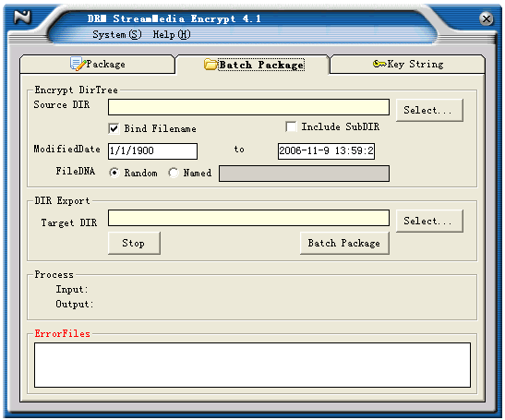Screen dimensions: 505x420
Task: Click the Source DIR label
Action: click(62, 104)
